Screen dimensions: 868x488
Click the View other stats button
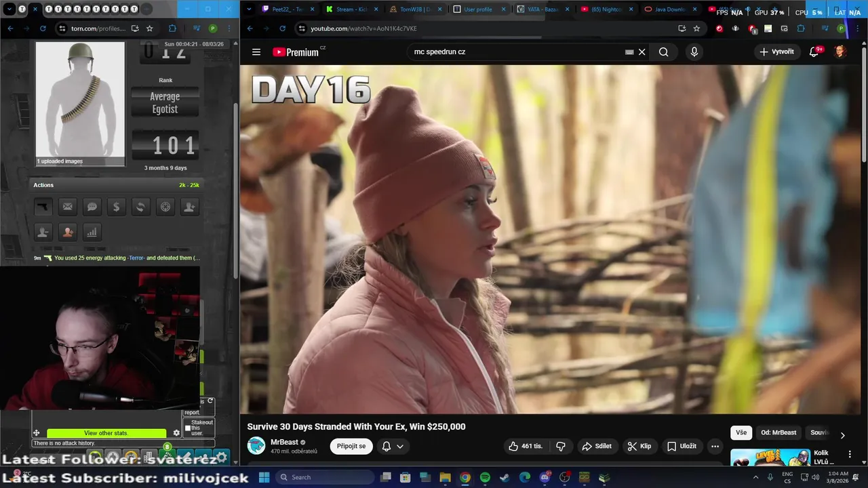106,433
